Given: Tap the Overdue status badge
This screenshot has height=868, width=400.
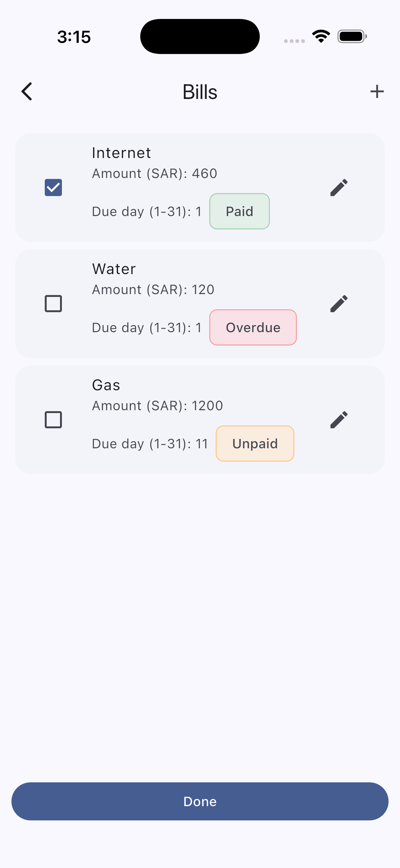Looking at the screenshot, I should [253, 327].
